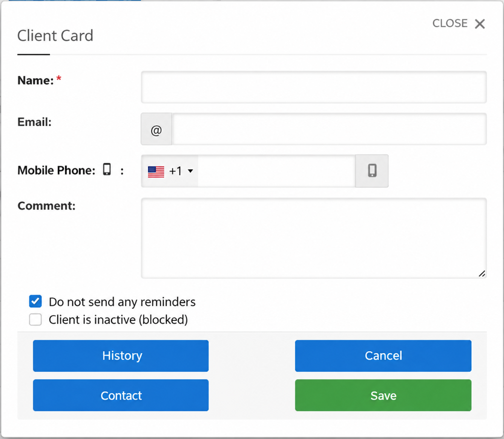Image resolution: width=504 pixels, height=439 pixels.
Task: Focus the Name input field
Action: [314, 87]
